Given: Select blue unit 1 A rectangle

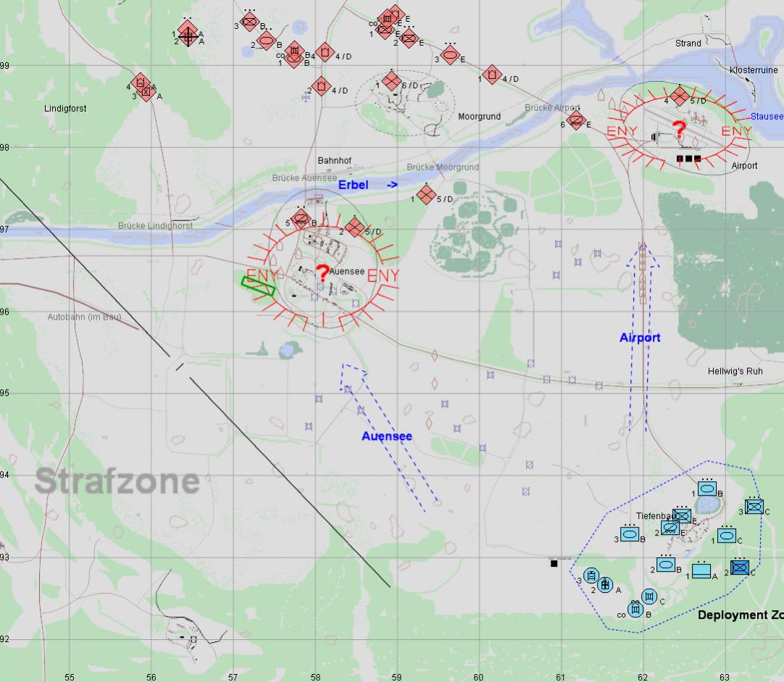Looking at the screenshot, I should pos(701,570).
